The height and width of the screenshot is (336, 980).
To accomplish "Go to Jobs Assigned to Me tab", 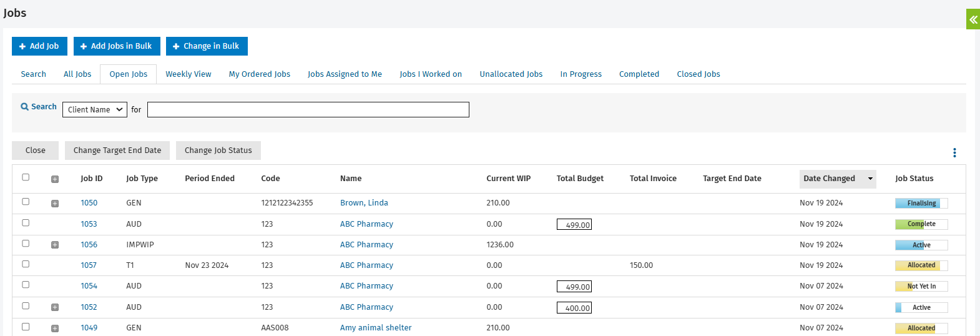I will tap(345, 74).
